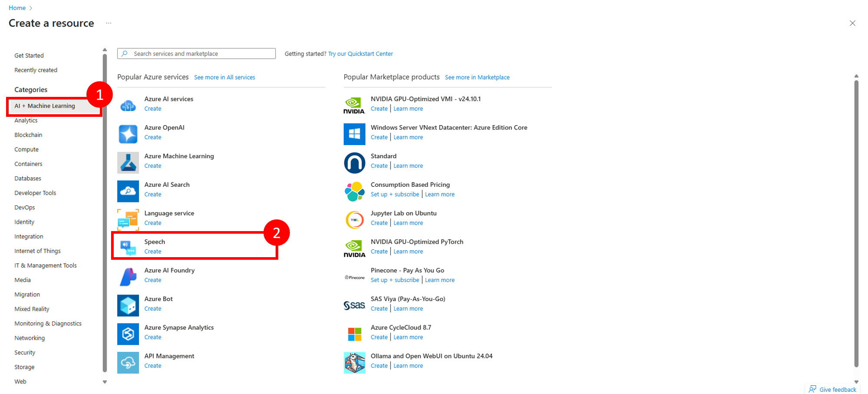Open the ellipsis menu beside Create a resource

coord(108,23)
